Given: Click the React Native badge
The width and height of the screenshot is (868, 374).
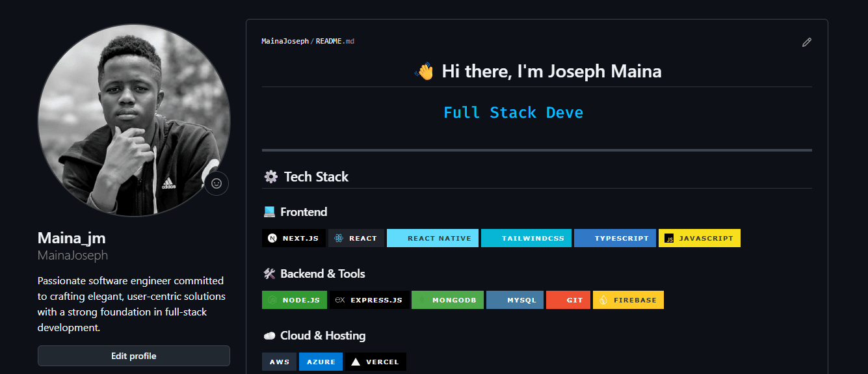Looking at the screenshot, I should 432,238.
